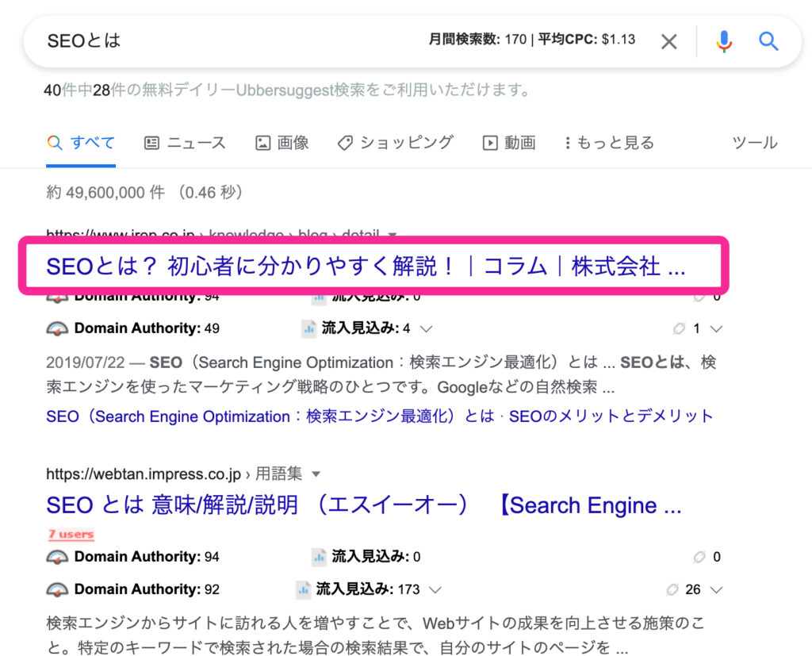The height and width of the screenshot is (656, 812).
Task: Click the chart icon beside 流入見込み: 4
Action: pos(309,328)
